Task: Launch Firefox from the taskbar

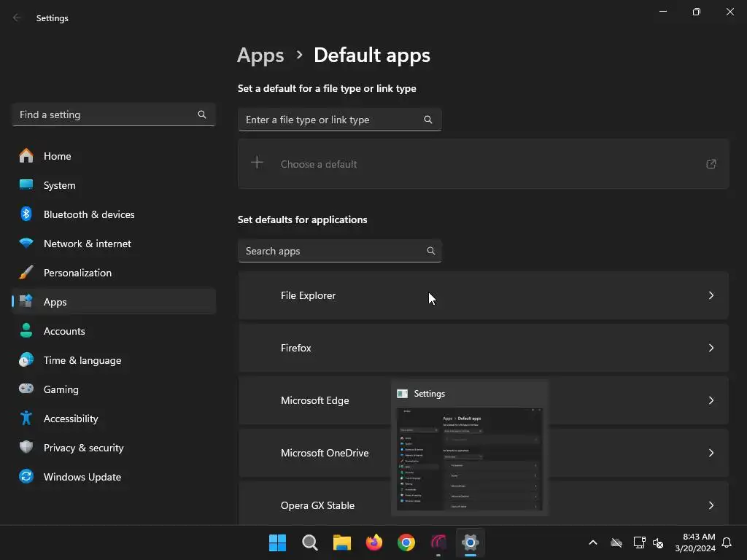Action: pyautogui.click(x=374, y=542)
